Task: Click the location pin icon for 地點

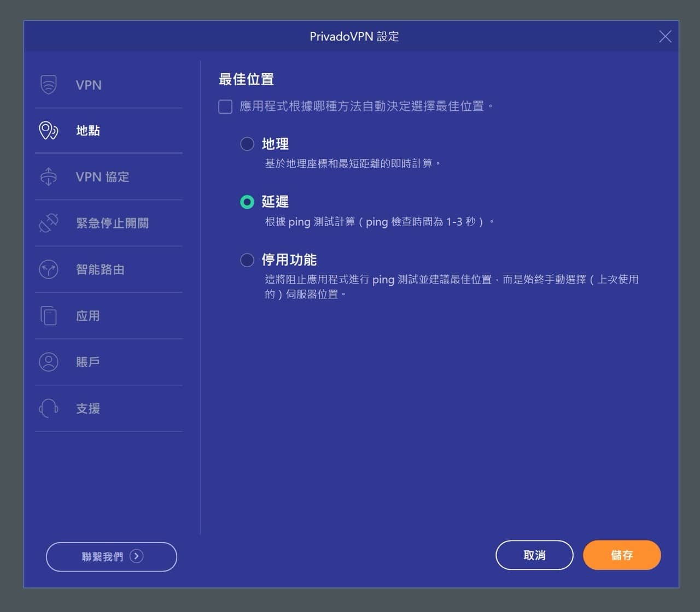Action: pyautogui.click(x=49, y=131)
